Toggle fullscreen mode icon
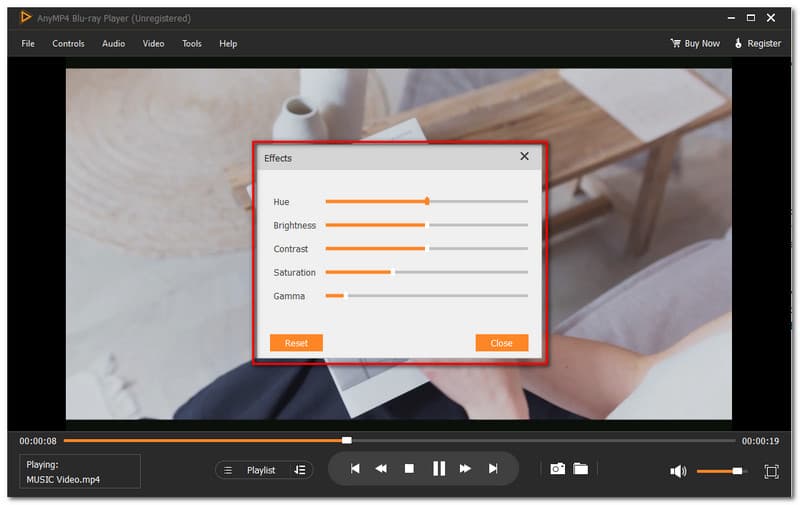 coord(771,471)
